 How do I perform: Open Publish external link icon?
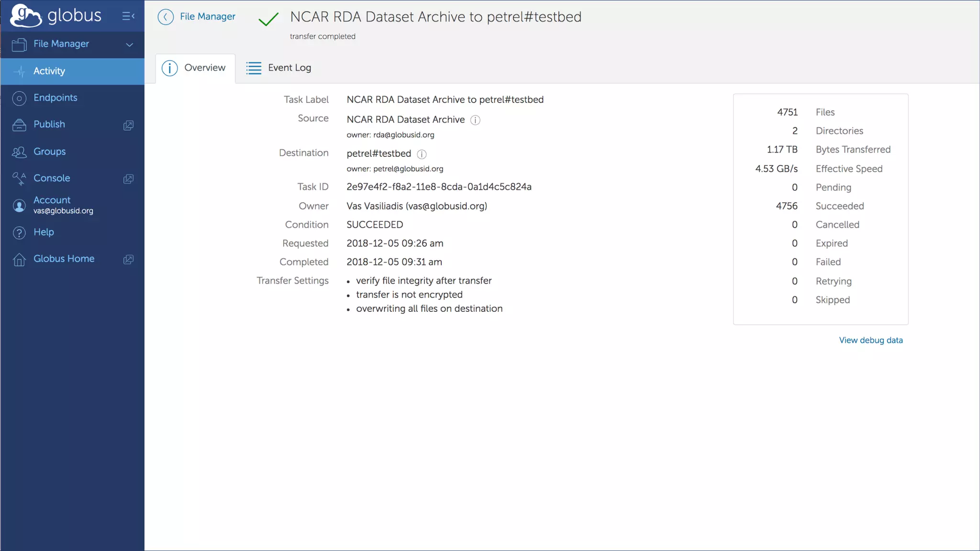coord(128,125)
